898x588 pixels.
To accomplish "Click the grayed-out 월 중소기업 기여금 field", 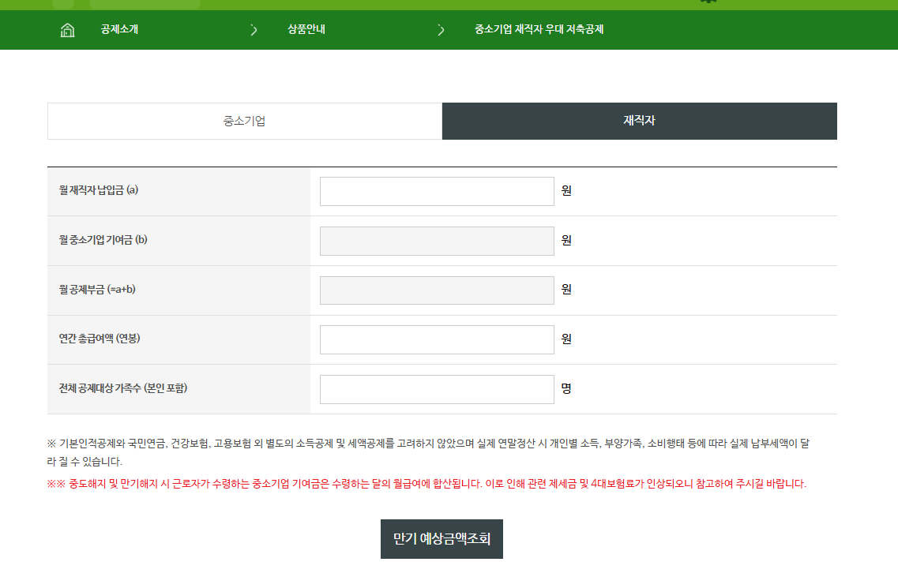I will (436, 241).
